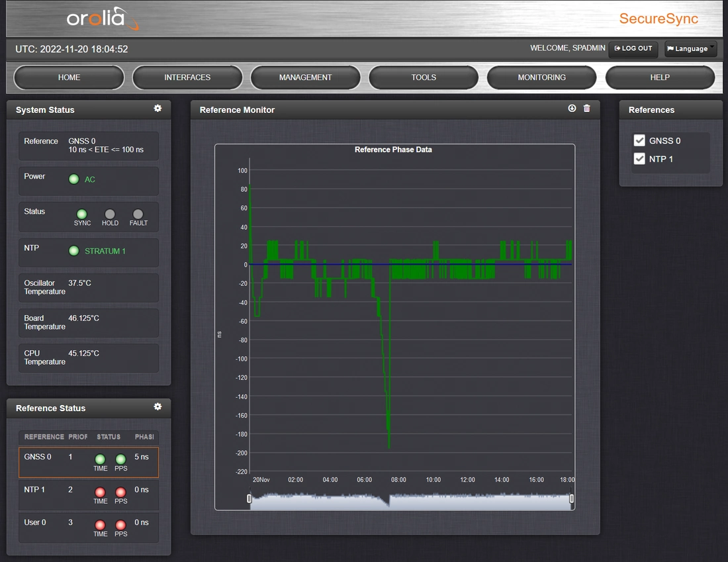Click User 0 PPS red indicator
The image size is (728, 562).
pos(120,525)
